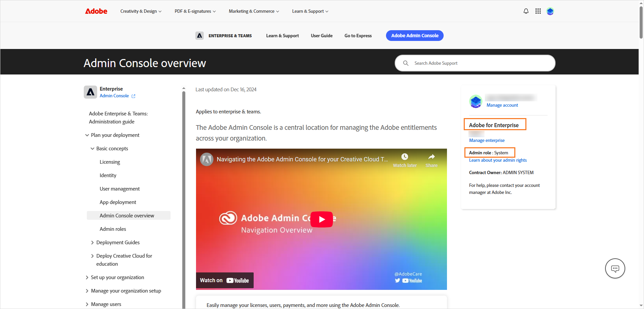Open Go to Express nav item

click(358, 36)
